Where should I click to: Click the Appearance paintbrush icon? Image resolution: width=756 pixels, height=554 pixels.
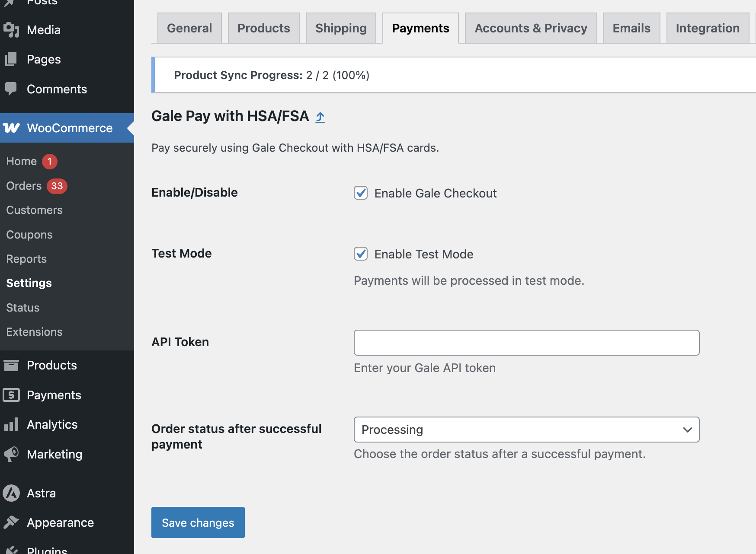click(x=11, y=522)
